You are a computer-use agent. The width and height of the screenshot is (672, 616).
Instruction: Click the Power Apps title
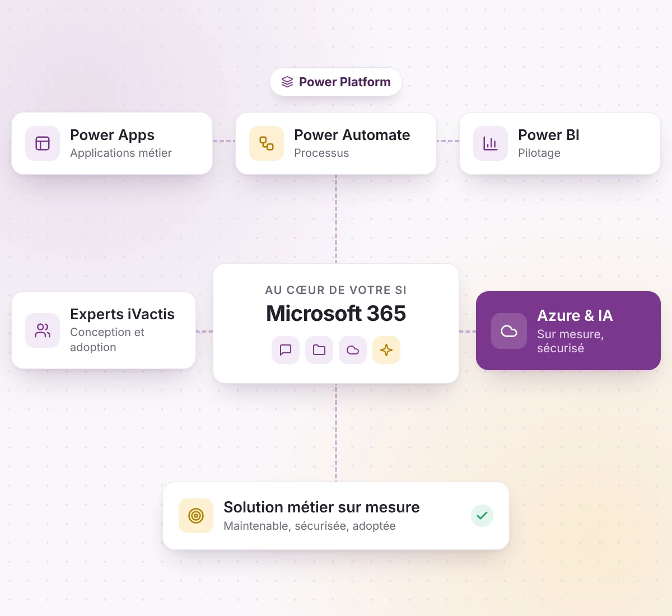coord(112,135)
